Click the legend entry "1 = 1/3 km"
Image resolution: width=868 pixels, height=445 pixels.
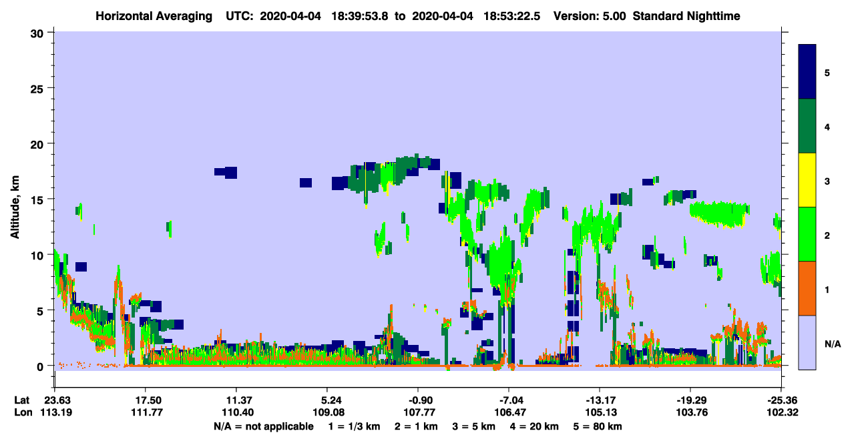coord(355,426)
